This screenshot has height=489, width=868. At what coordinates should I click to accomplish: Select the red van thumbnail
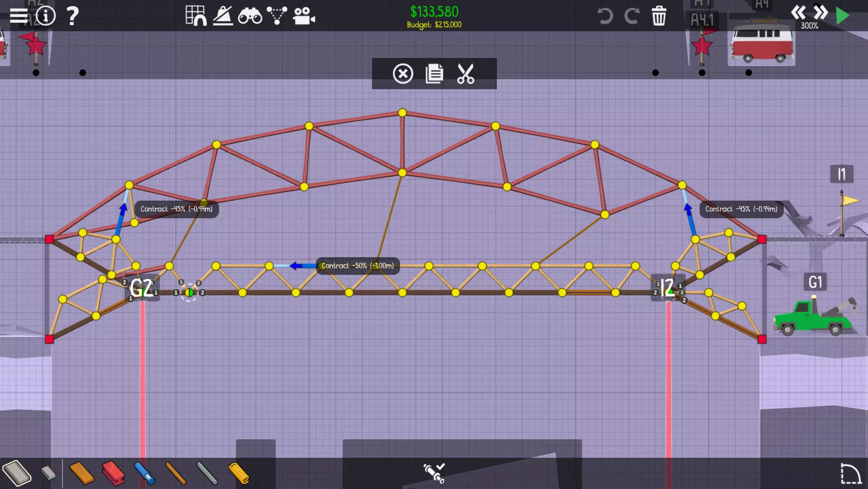(x=762, y=43)
